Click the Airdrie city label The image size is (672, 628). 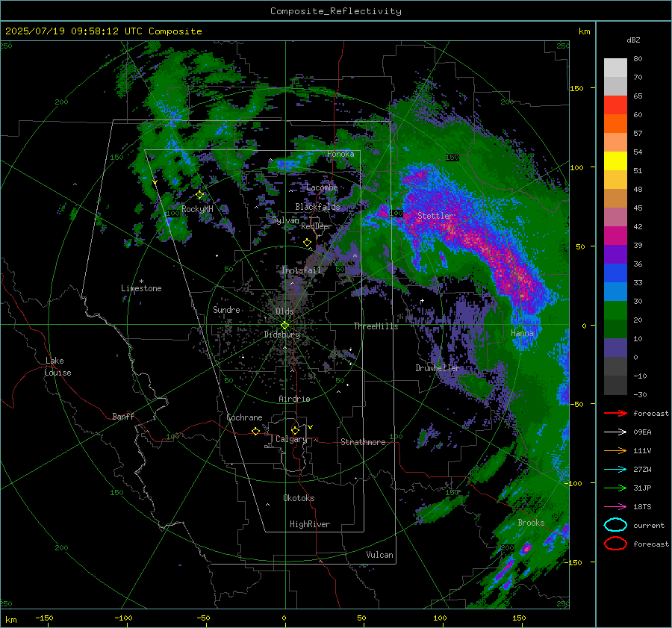[294, 399]
